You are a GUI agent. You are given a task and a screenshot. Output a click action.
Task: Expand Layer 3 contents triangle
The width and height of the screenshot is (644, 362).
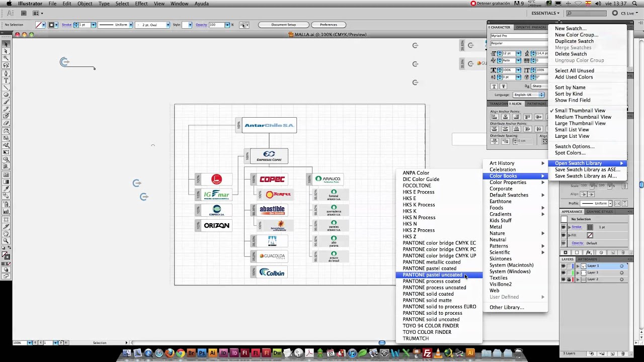click(x=578, y=273)
